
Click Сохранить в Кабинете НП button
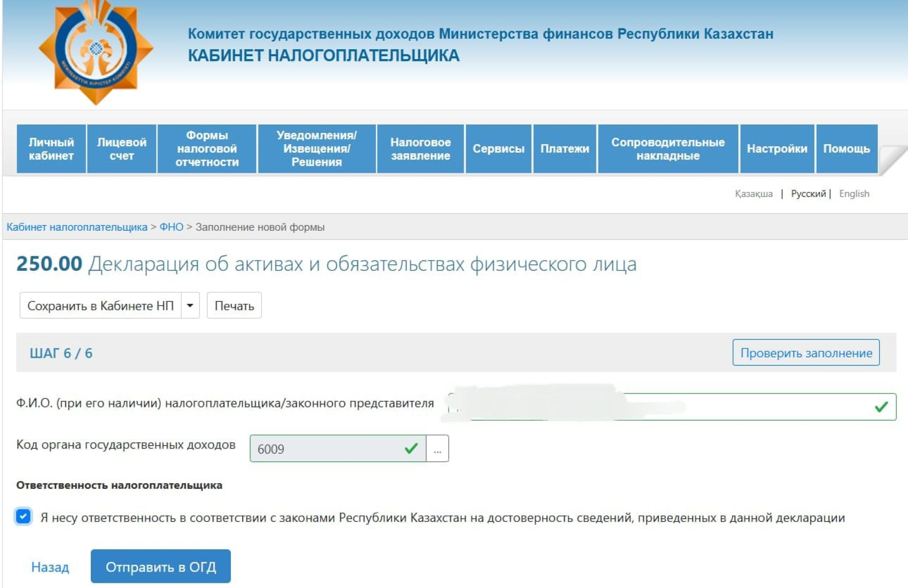pos(100,306)
